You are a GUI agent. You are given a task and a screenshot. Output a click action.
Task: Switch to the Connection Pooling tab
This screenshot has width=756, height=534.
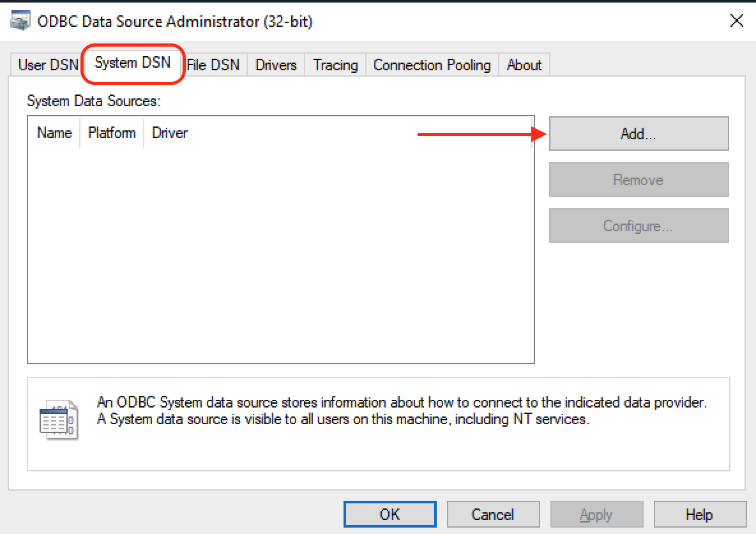[x=432, y=65]
